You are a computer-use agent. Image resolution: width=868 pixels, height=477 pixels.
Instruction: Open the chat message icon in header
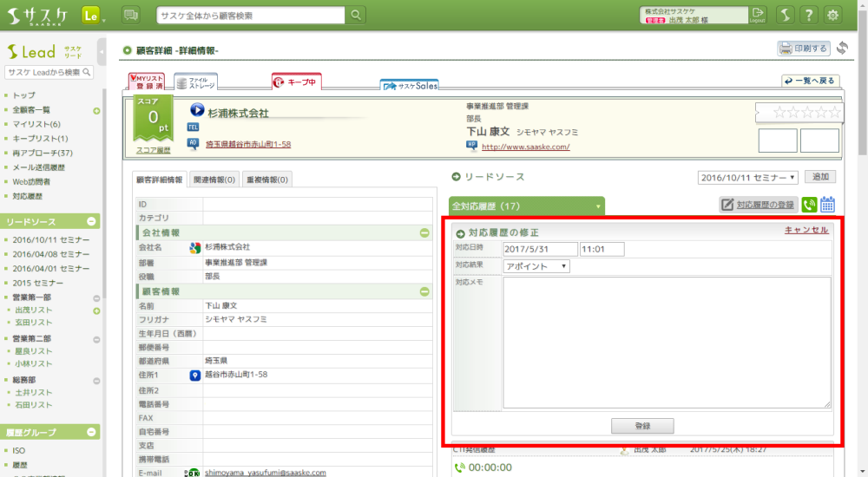point(131,15)
